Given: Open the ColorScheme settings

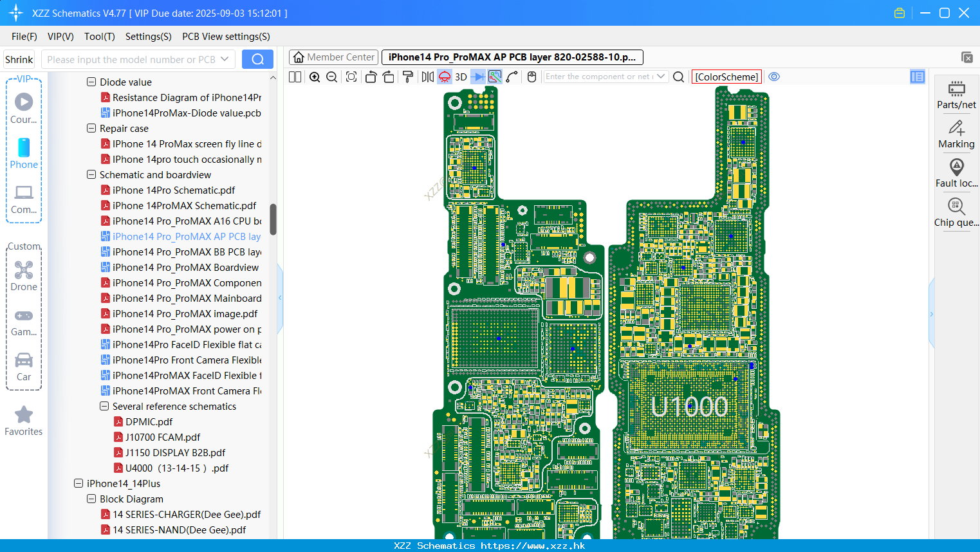Looking at the screenshot, I should 726,77.
